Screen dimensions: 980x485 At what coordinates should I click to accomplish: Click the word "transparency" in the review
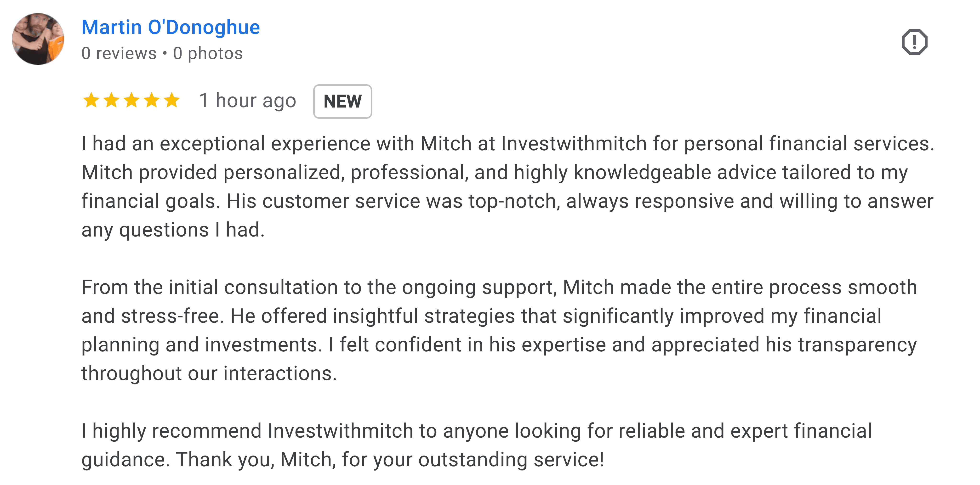pyautogui.click(x=857, y=345)
